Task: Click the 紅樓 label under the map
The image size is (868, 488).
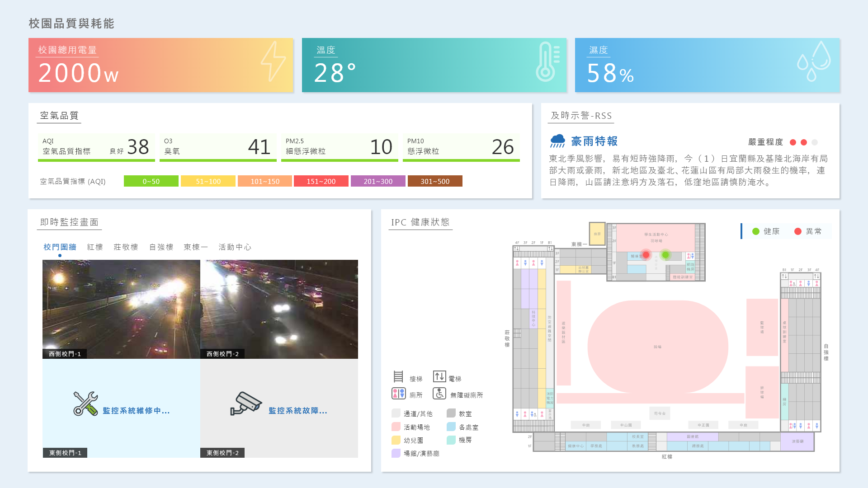Action: coord(667,457)
